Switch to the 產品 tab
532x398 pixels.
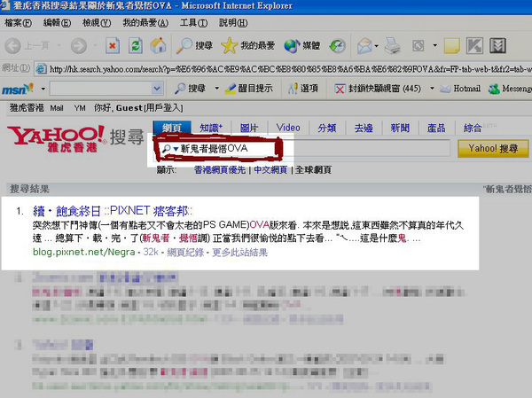pyautogui.click(x=436, y=128)
